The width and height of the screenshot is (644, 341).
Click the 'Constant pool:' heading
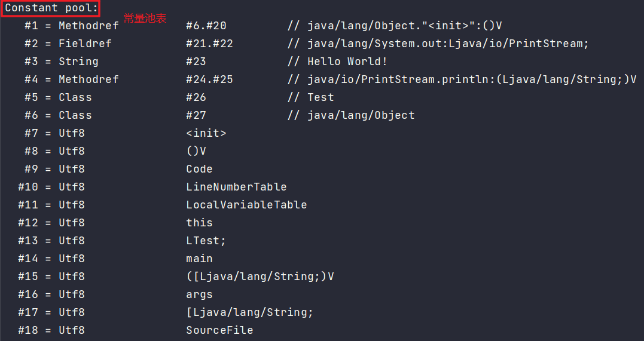[x=51, y=8]
